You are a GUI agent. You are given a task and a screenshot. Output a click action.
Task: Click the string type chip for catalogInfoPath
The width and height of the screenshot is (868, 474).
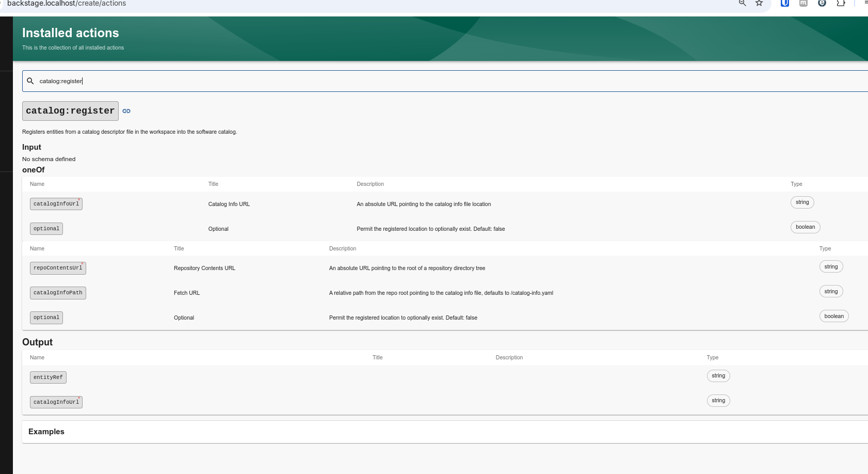click(x=830, y=292)
